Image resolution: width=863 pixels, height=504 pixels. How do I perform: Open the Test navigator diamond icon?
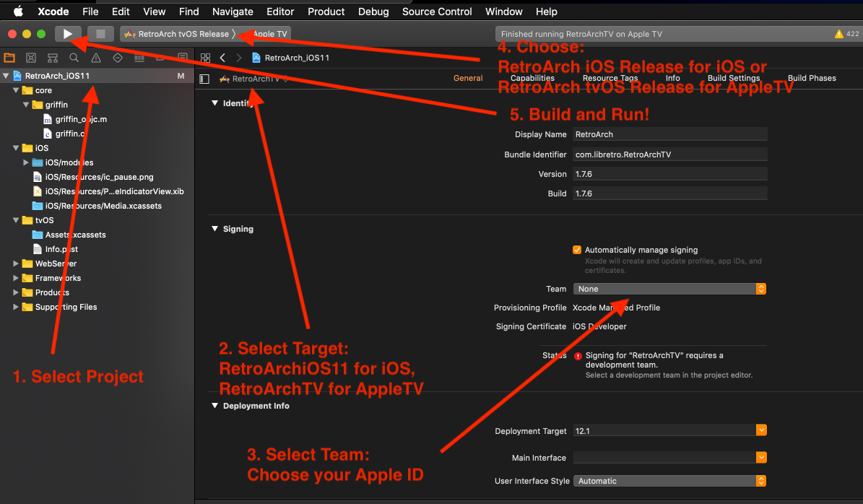[117, 58]
